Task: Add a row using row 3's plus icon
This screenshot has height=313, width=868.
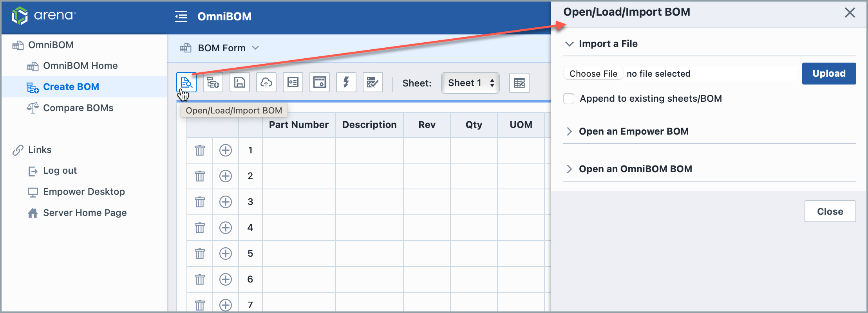Action: pyautogui.click(x=226, y=202)
